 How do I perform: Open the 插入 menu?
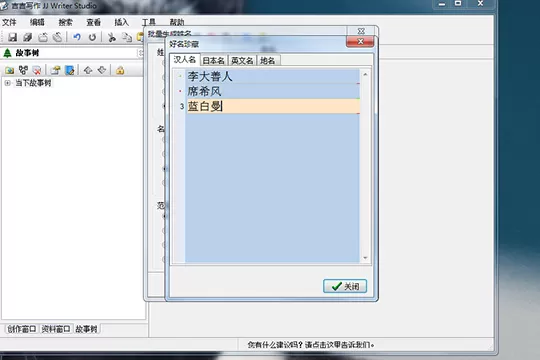point(122,22)
